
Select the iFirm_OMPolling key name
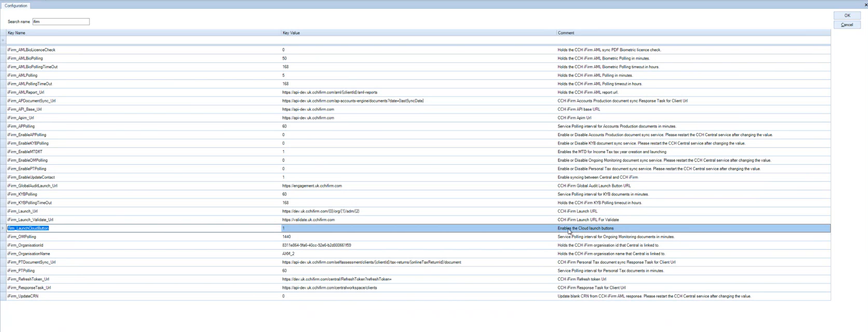coord(22,237)
